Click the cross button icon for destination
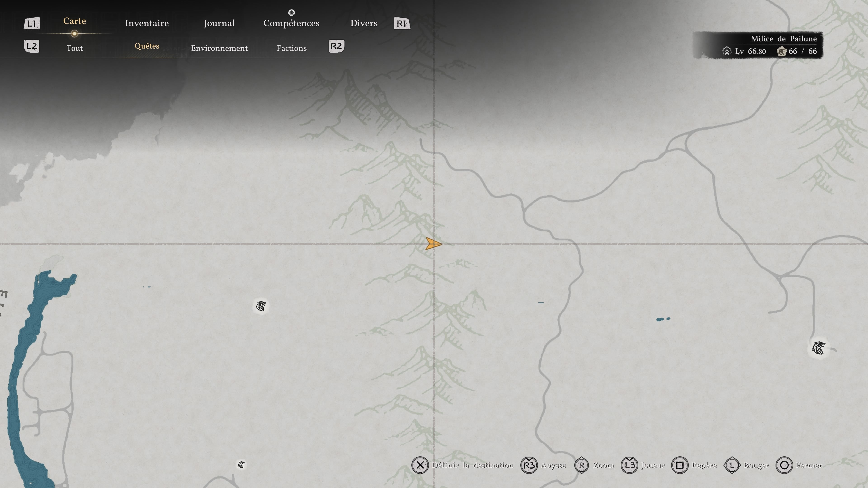 click(x=420, y=465)
